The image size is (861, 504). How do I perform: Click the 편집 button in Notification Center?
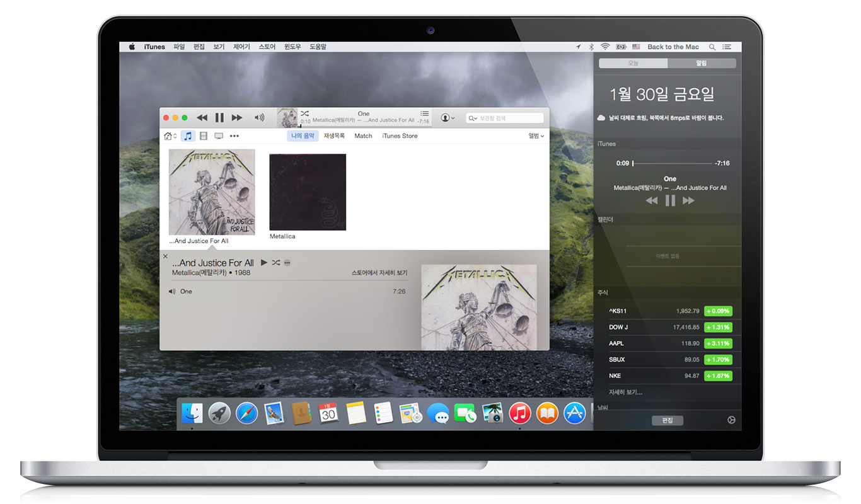667,420
